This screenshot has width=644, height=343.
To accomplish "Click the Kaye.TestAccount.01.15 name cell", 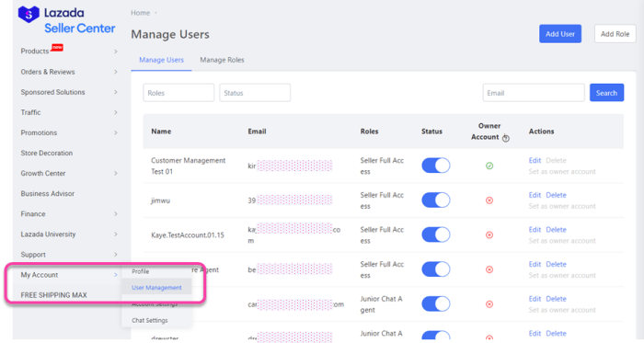I will 188,235.
